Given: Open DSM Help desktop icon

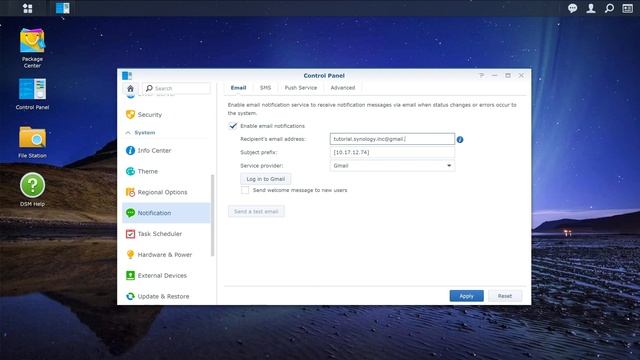Looking at the screenshot, I should (x=32, y=190).
